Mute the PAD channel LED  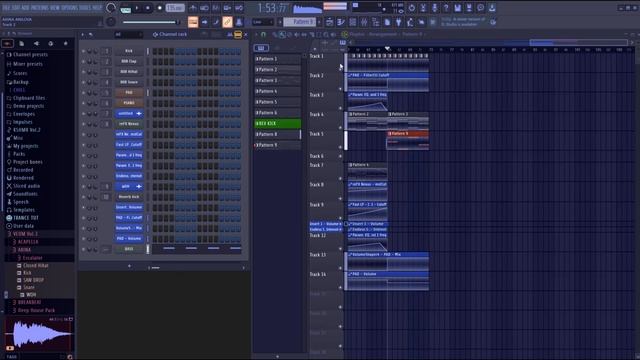point(84,93)
